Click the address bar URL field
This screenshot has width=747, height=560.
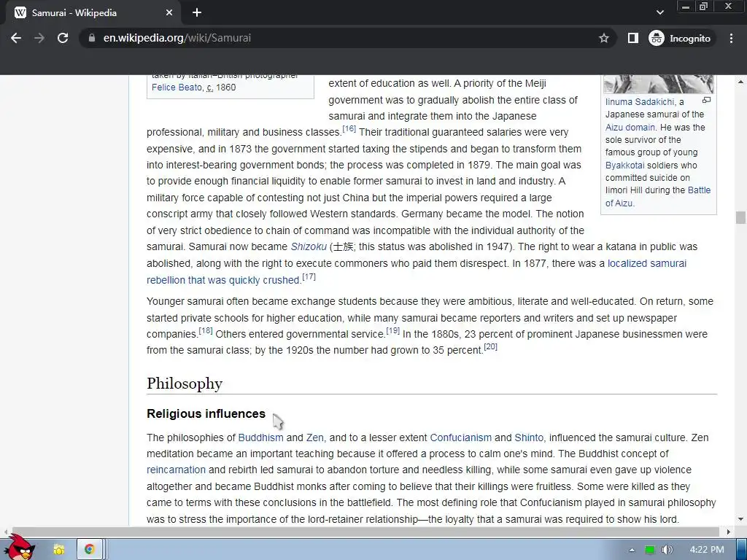(348, 38)
